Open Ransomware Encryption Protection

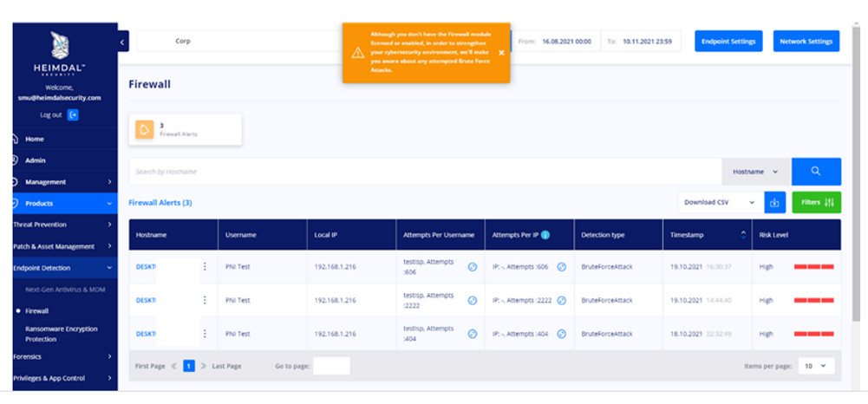pyautogui.click(x=62, y=334)
